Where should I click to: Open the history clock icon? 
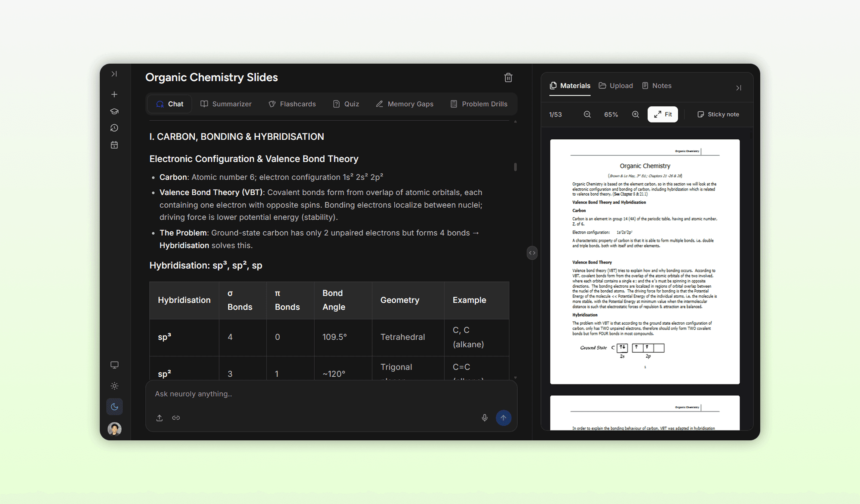click(114, 128)
